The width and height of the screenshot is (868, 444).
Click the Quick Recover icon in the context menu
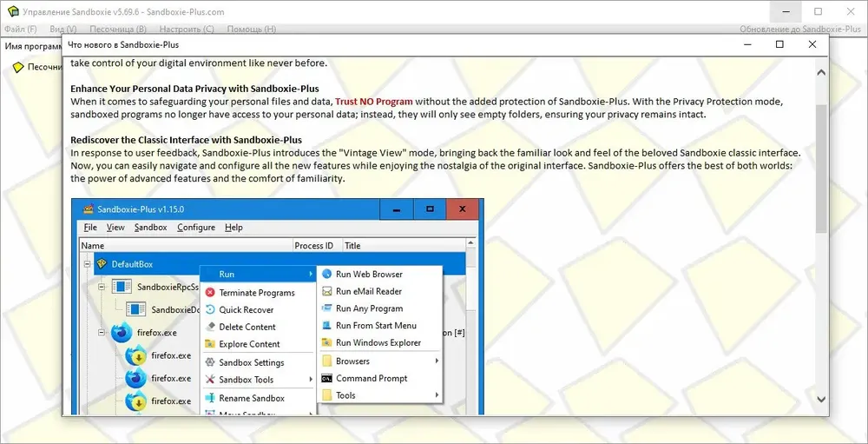pos(210,310)
